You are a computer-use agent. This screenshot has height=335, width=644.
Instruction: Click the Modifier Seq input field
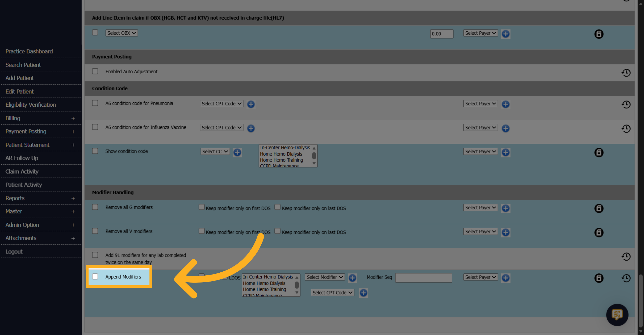pyautogui.click(x=423, y=278)
